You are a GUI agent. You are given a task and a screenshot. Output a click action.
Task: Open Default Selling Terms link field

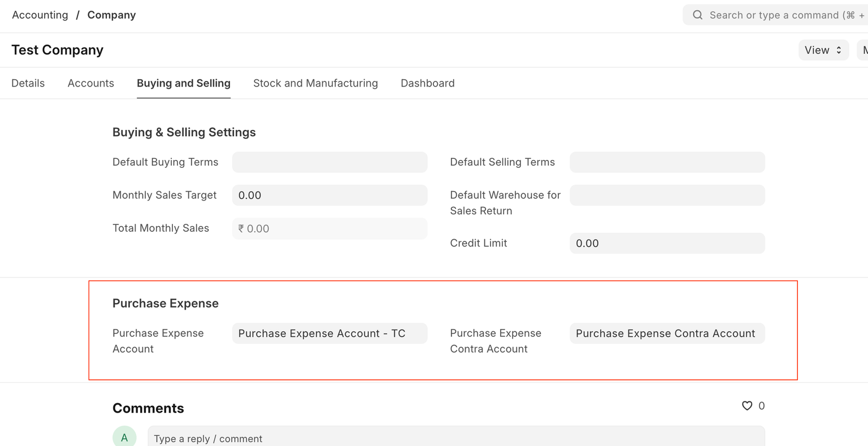[667, 162]
